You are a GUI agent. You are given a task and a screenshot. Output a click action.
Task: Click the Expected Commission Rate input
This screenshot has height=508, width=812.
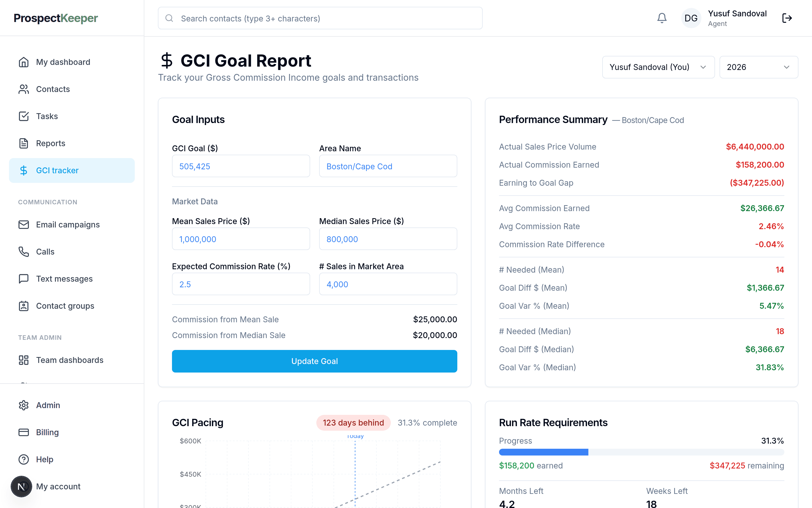(240, 284)
